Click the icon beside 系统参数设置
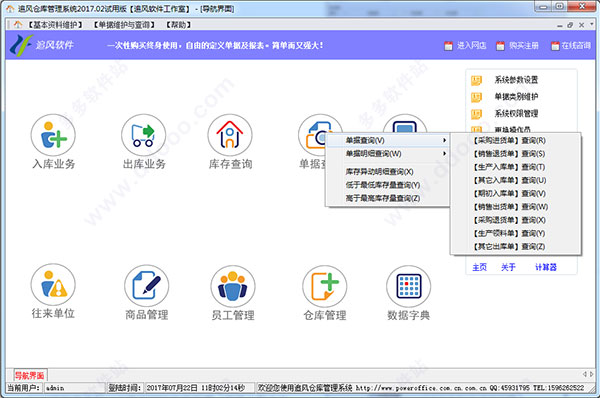 476,80
